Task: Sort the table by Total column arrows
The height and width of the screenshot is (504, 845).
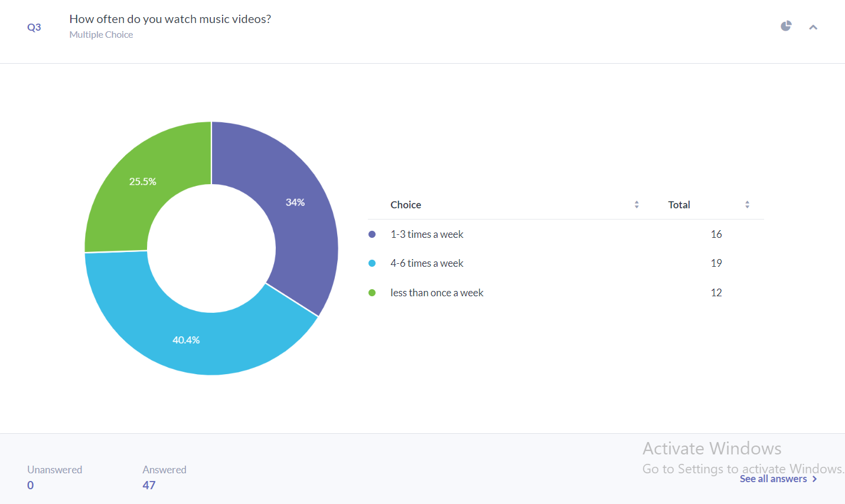Action: 747,205
